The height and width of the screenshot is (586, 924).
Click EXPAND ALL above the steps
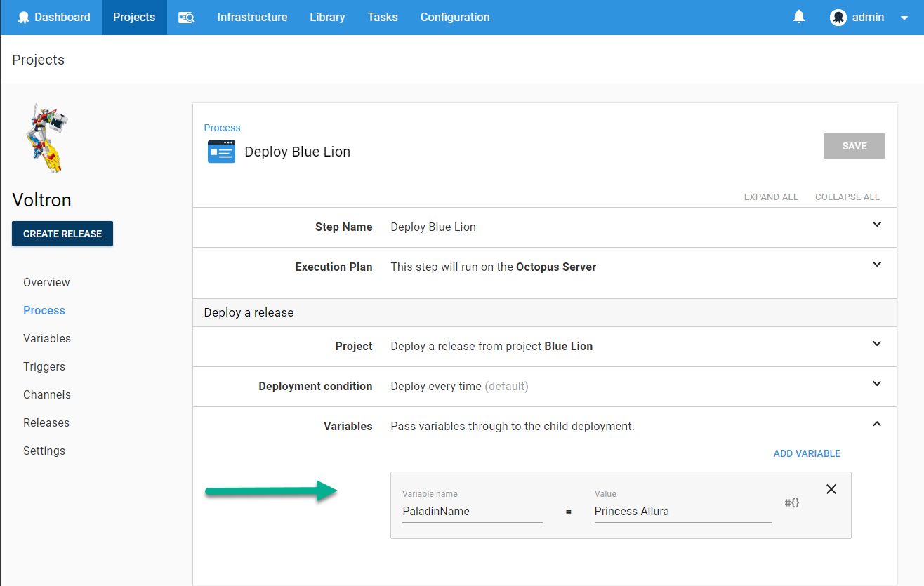[x=770, y=197]
